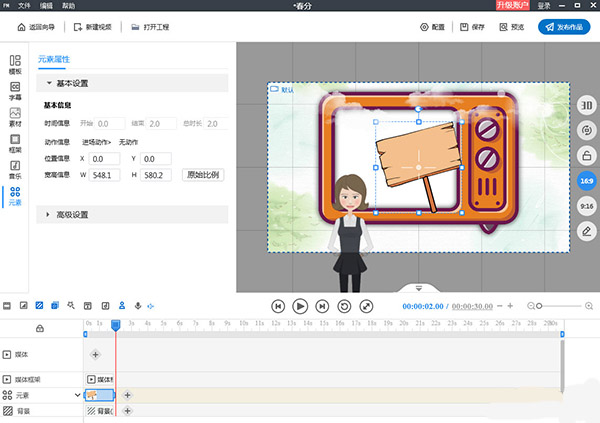
Task: Open the 模板 templates sidebar panel
Action: pos(15,64)
